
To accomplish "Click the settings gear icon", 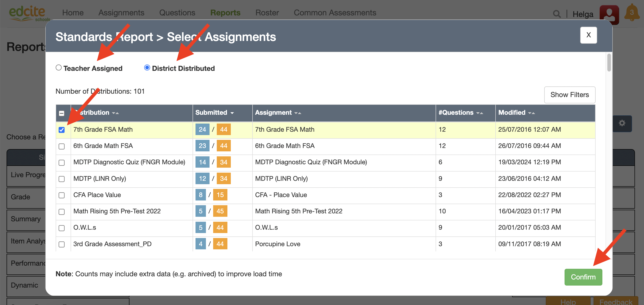I will point(622,123).
